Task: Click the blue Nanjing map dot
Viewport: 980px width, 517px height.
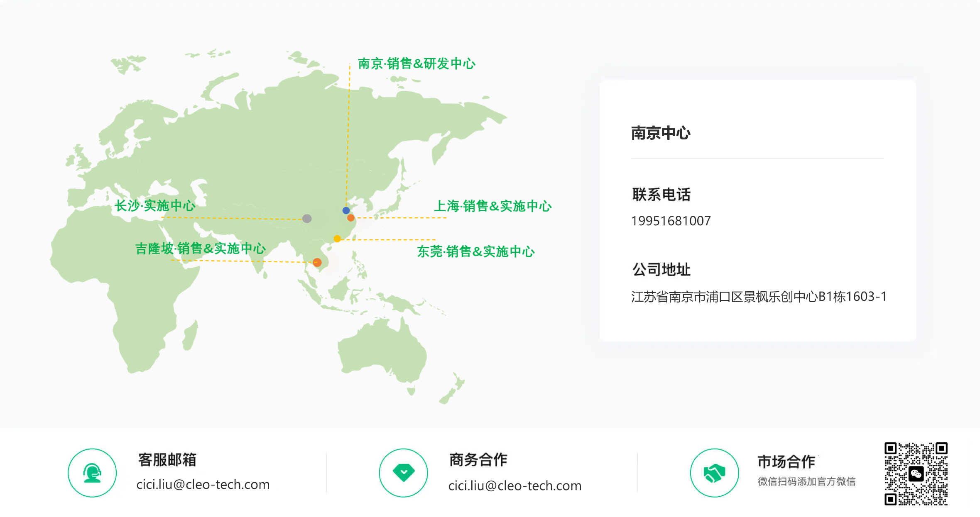Action: pyautogui.click(x=346, y=210)
